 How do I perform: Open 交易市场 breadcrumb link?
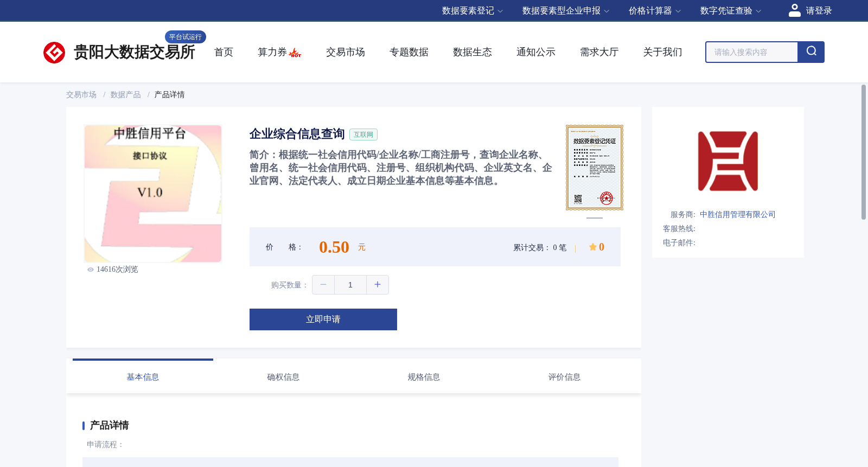(x=81, y=95)
